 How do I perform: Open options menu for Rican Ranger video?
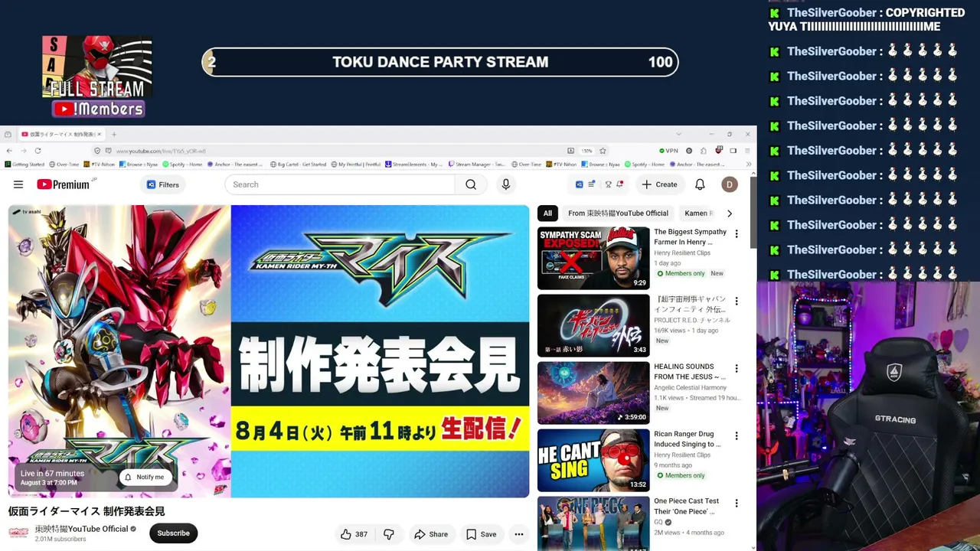tap(737, 435)
